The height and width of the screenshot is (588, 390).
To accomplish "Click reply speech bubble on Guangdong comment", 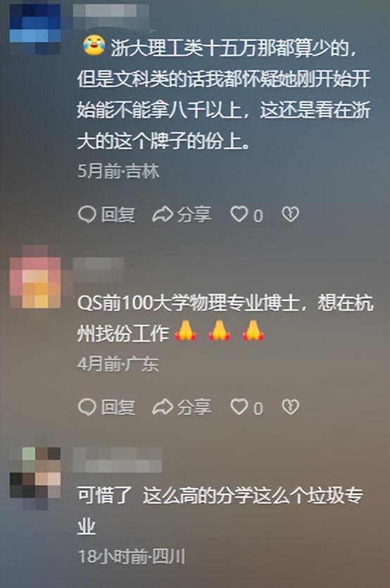I will [x=87, y=407].
